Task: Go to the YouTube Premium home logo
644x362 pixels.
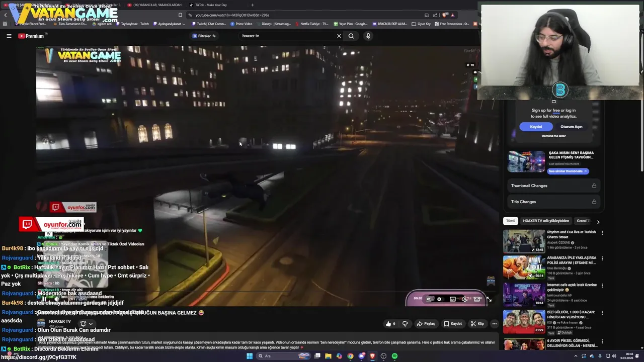Action: (x=31, y=36)
